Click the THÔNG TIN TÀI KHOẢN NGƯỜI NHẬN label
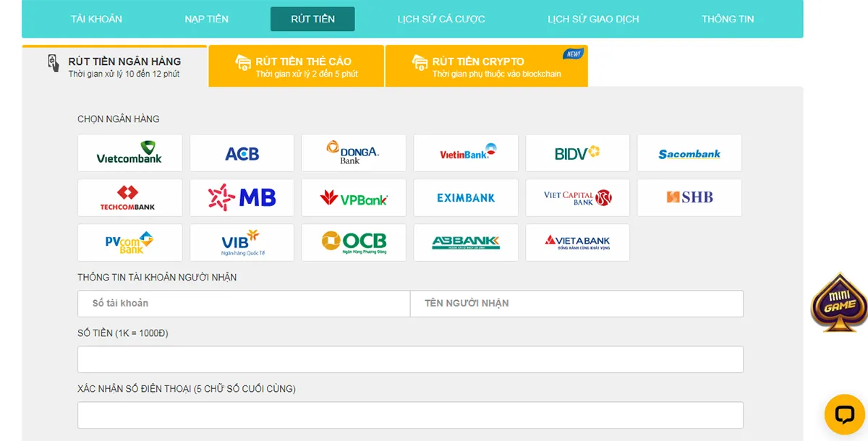 157,278
